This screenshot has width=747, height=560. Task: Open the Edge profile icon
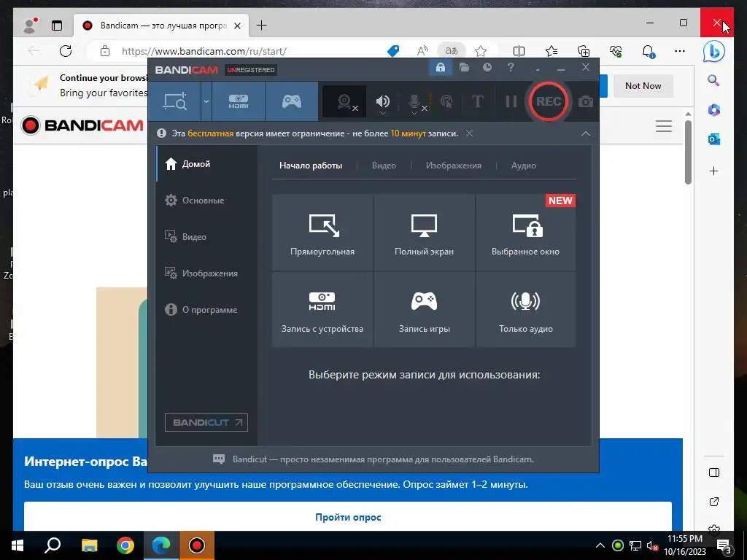pyautogui.click(x=30, y=26)
